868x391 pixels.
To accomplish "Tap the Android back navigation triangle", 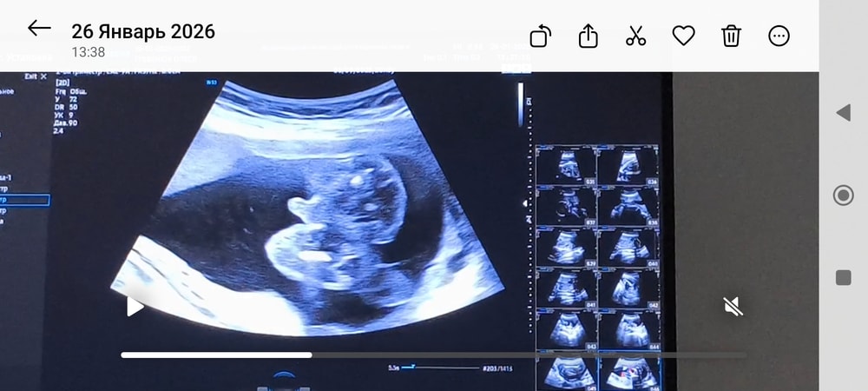I will click(x=843, y=113).
